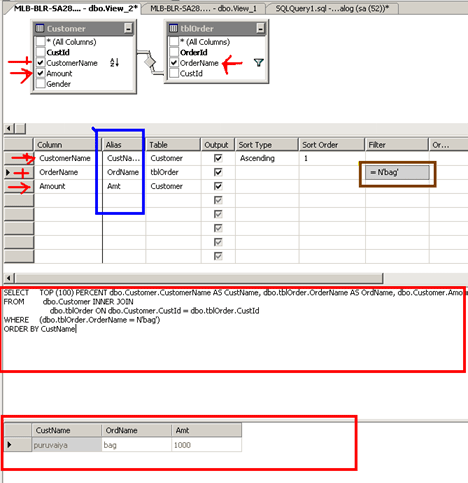
Task: Switch to the dbo.View_1 tab
Action: (x=203, y=8)
